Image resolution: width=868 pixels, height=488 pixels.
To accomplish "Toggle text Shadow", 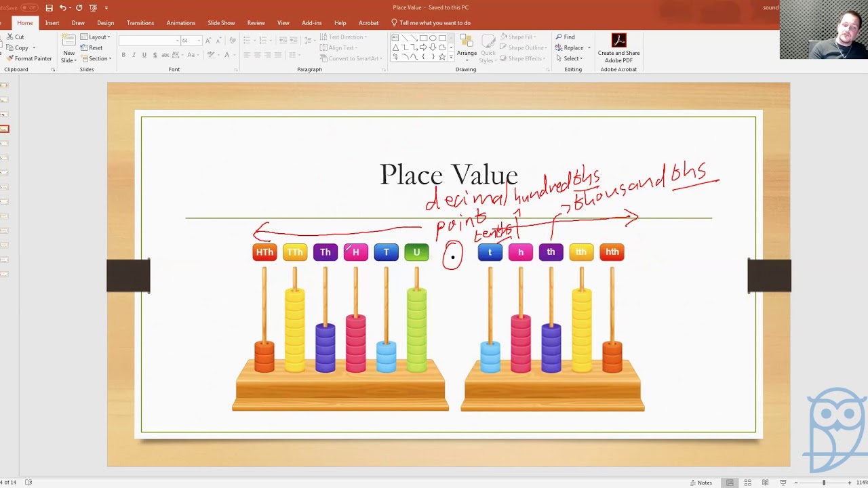I will tap(155, 55).
